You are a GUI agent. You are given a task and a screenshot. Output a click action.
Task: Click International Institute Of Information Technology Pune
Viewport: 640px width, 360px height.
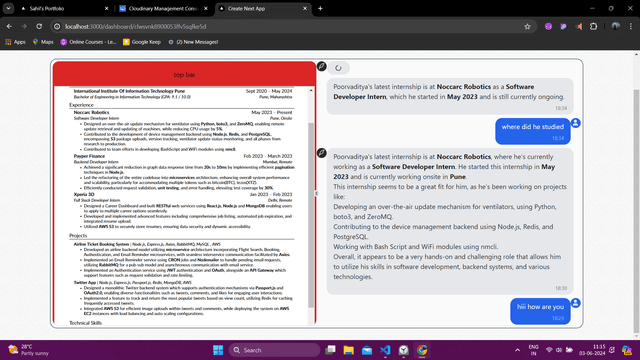click(129, 91)
